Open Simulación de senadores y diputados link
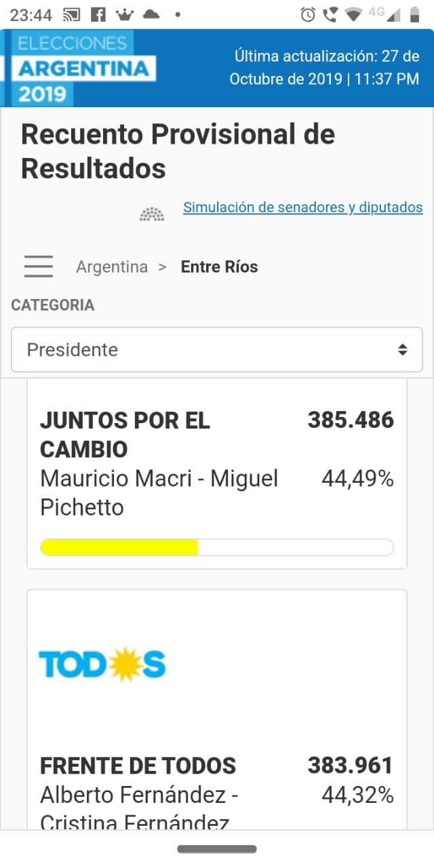Image resolution: width=434 pixels, height=868 pixels. (x=302, y=208)
